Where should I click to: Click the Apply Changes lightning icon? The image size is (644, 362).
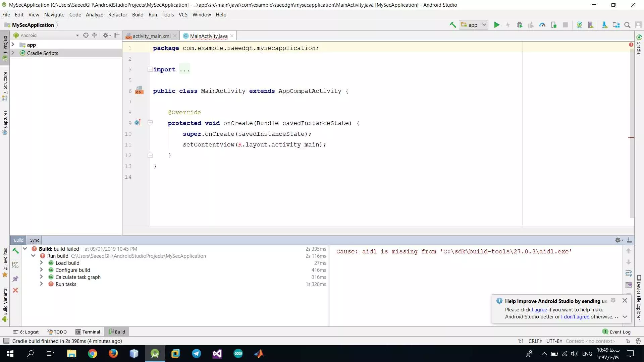(x=508, y=25)
